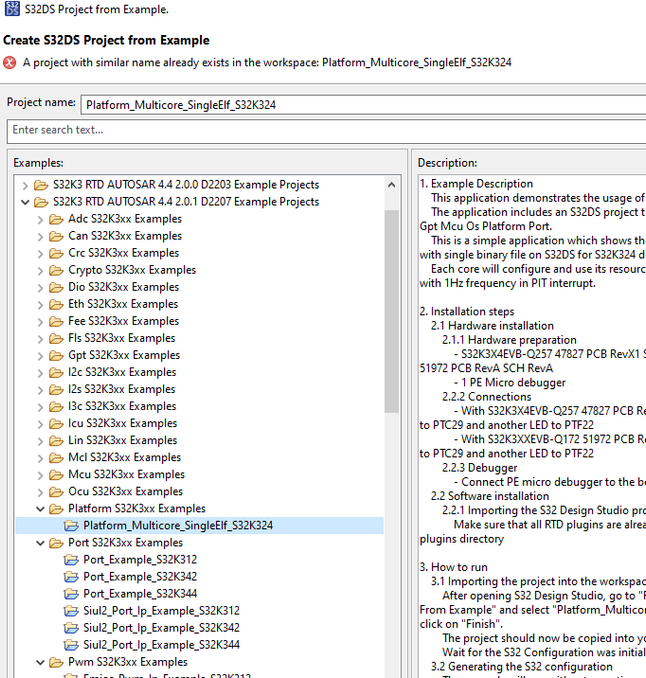The height and width of the screenshot is (678, 646).
Task: Click the Platform S32K3xx Examples folder icon
Action: (x=56, y=509)
